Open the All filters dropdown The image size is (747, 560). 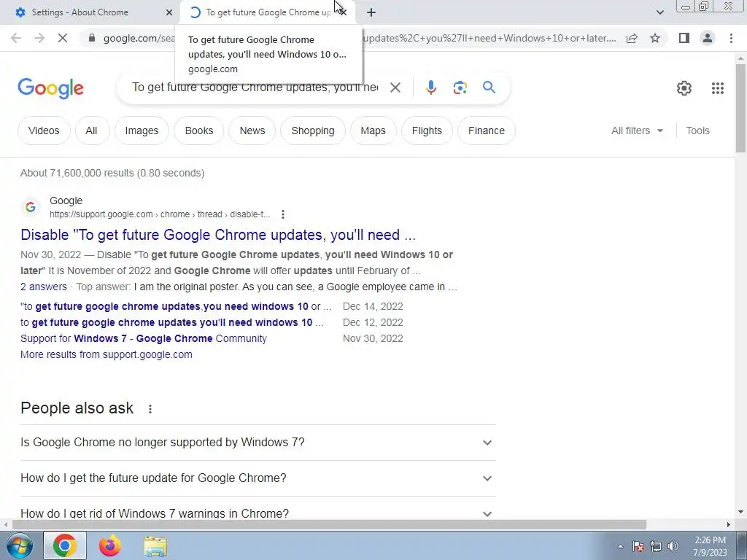tap(637, 131)
